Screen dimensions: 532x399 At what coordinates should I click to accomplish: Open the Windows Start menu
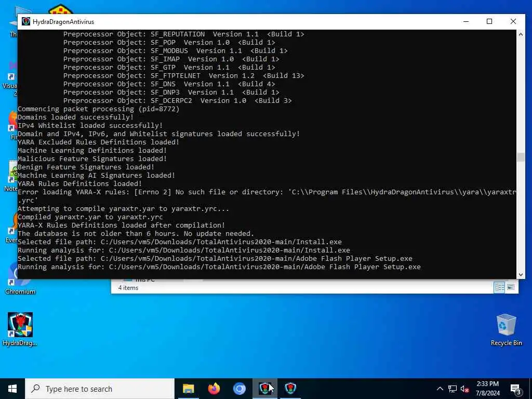(12, 389)
